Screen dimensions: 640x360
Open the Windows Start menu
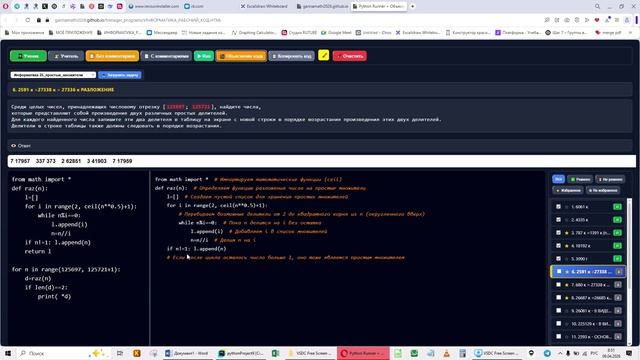[x=8, y=353]
